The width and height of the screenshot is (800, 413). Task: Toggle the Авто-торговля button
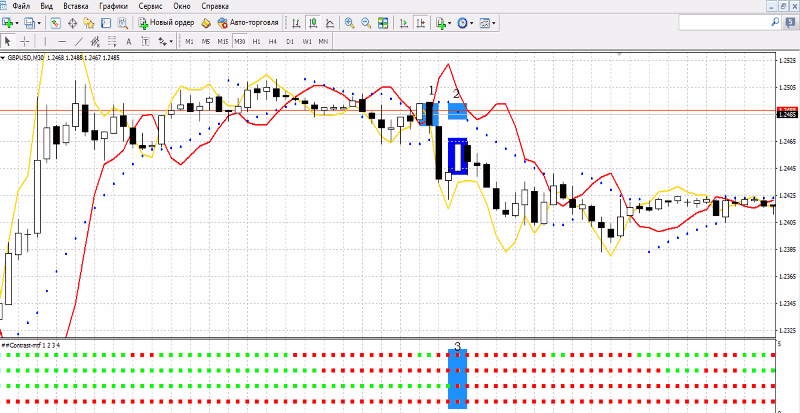tap(248, 23)
